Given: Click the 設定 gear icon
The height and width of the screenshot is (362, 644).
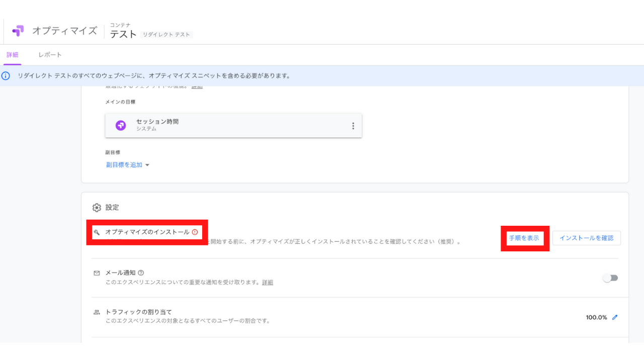Looking at the screenshot, I should coord(97,208).
